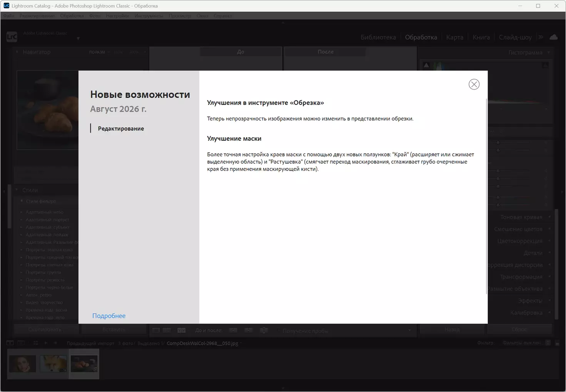
Task: Expand the 'Адаптивный: небо' preset group
Action: [x=22, y=212]
